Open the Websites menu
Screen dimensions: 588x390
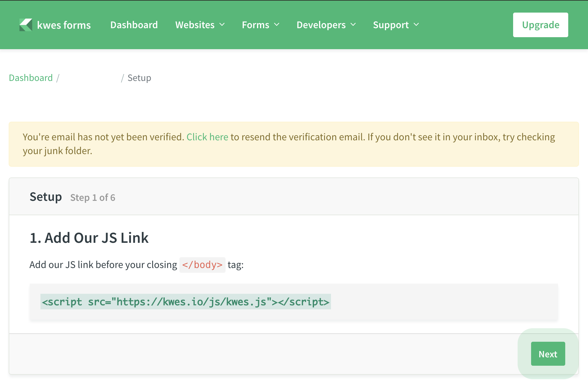[200, 25]
